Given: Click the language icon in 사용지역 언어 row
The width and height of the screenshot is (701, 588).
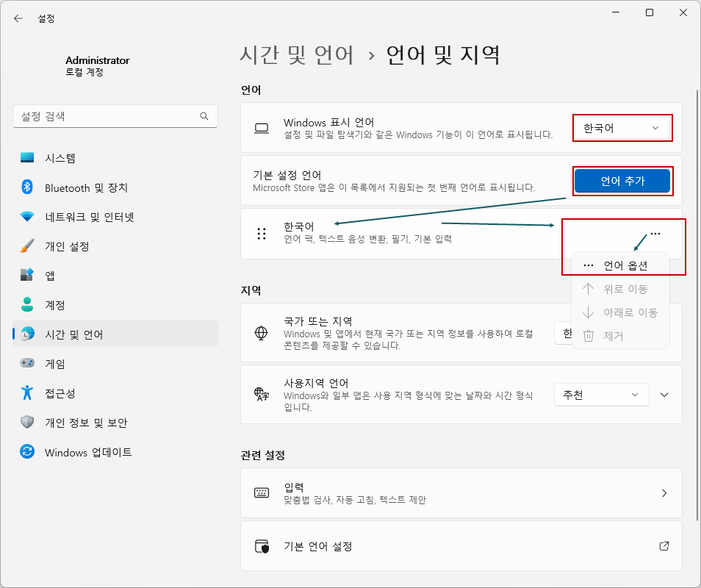Looking at the screenshot, I should (x=262, y=395).
